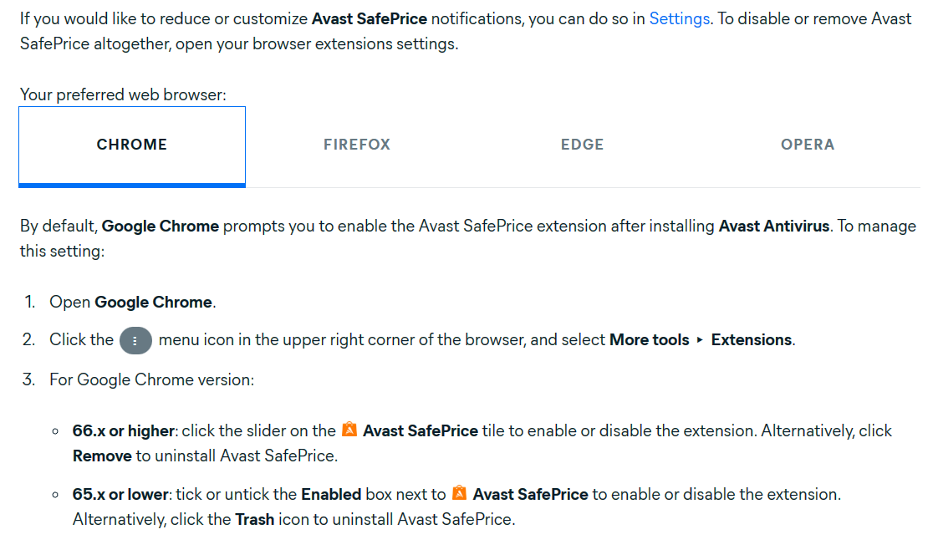Open the OPERA tab
This screenshot has width=938, height=560.
coord(808,145)
